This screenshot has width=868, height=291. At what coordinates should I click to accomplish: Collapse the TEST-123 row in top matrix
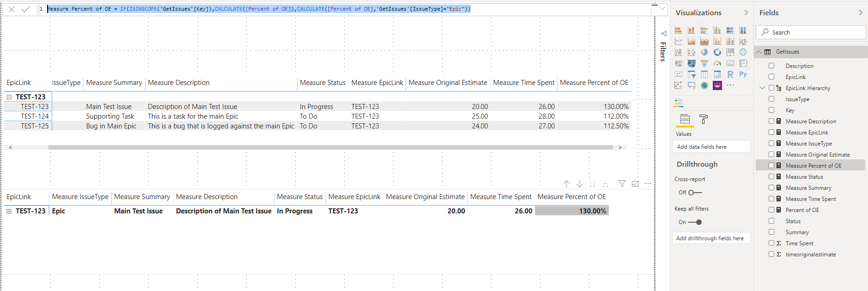[x=9, y=97]
